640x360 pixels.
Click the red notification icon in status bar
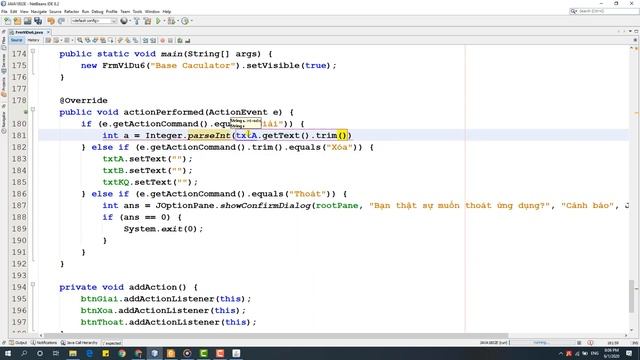(x=590, y=343)
